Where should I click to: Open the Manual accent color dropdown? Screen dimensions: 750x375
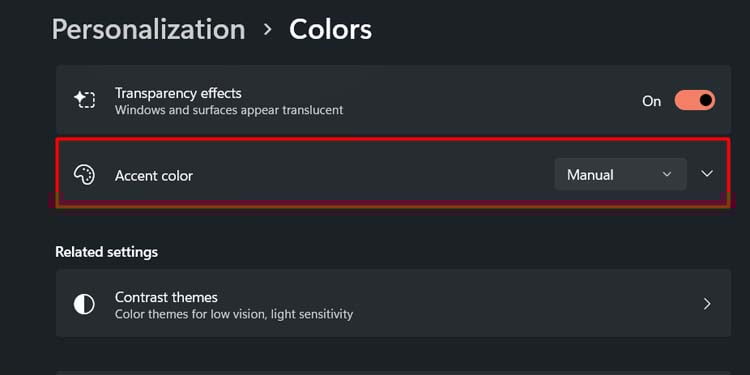point(620,175)
